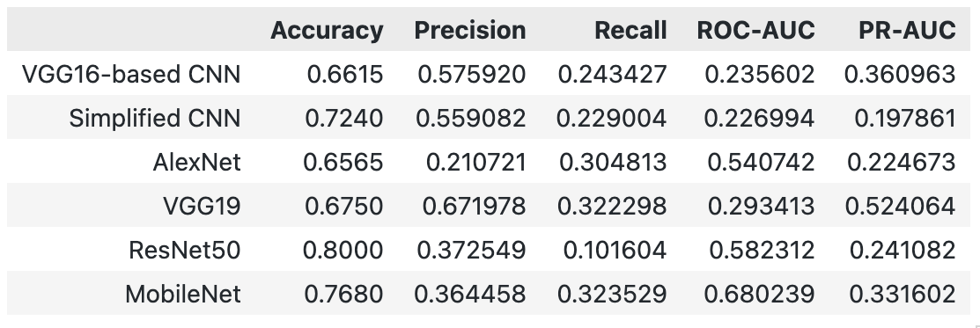
Task: Click VGG16-based CNN precision value 0.575920
Action: point(472,75)
